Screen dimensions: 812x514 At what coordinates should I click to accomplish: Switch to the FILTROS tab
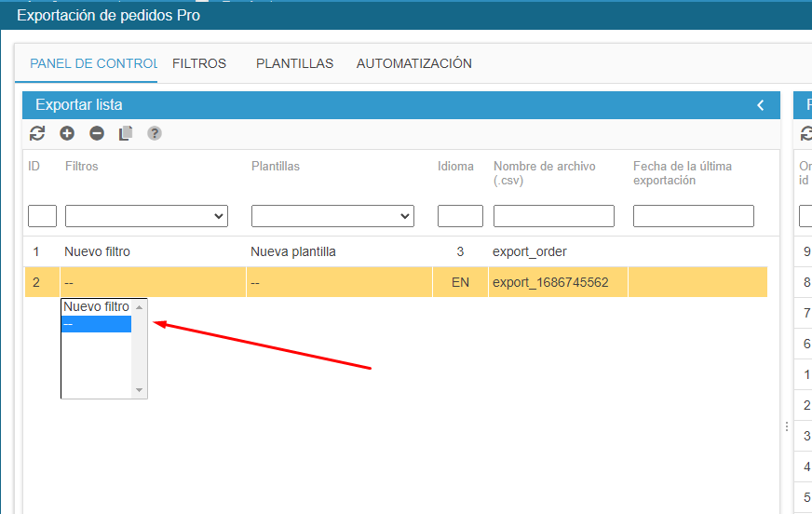[199, 63]
